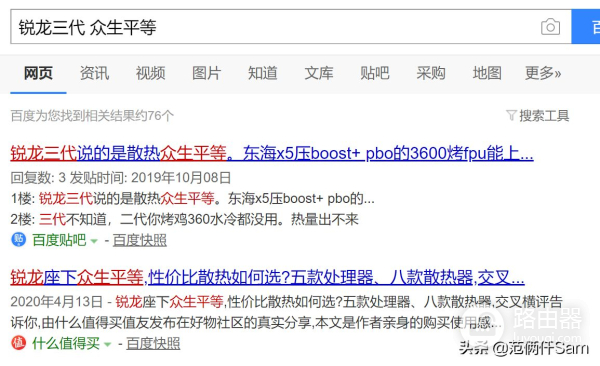Click the 2楼 reply snippet line
The height and width of the screenshot is (366, 600).
pos(184,219)
